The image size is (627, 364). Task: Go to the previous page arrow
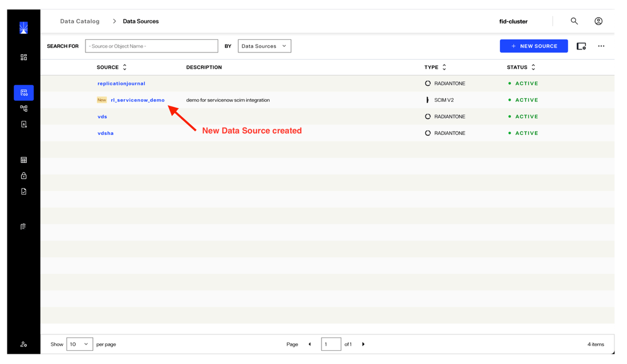pyautogui.click(x=310, y=344)
